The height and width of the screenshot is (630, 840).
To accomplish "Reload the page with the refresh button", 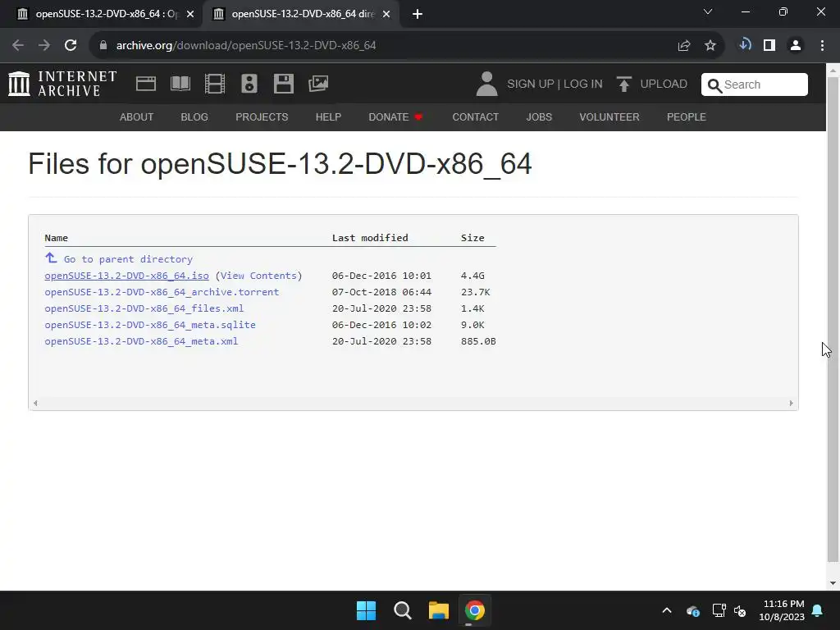I will tap(71, 46).
